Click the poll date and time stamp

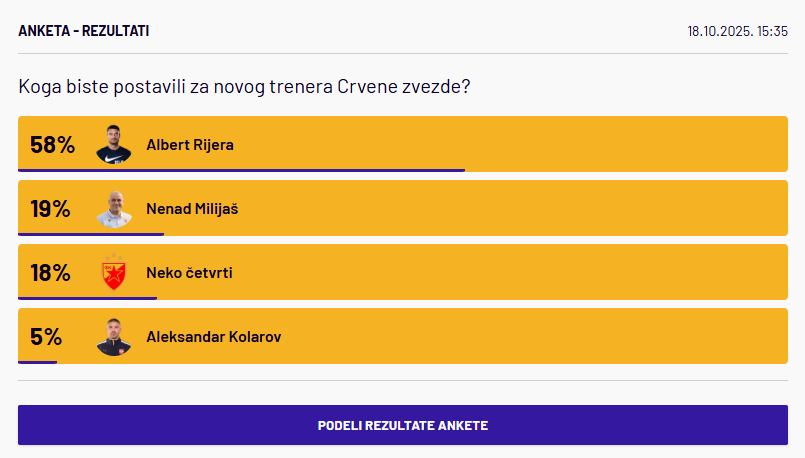[x=737, y=31]
